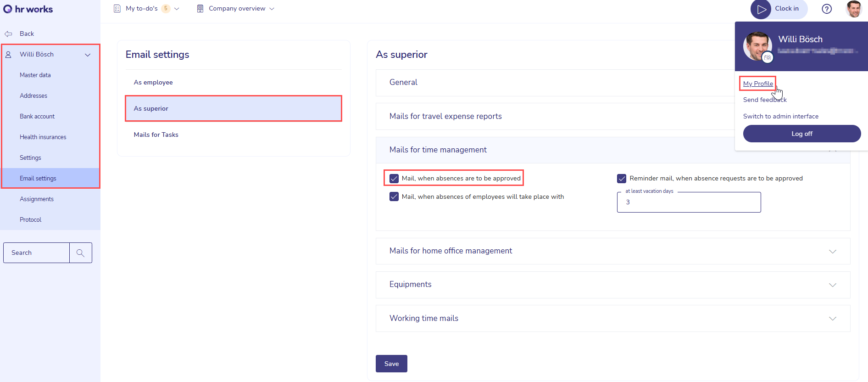The image size is (868, 382).
Task: Open the My Profile link
Action: pyautogui.click(x=758, y=84)
